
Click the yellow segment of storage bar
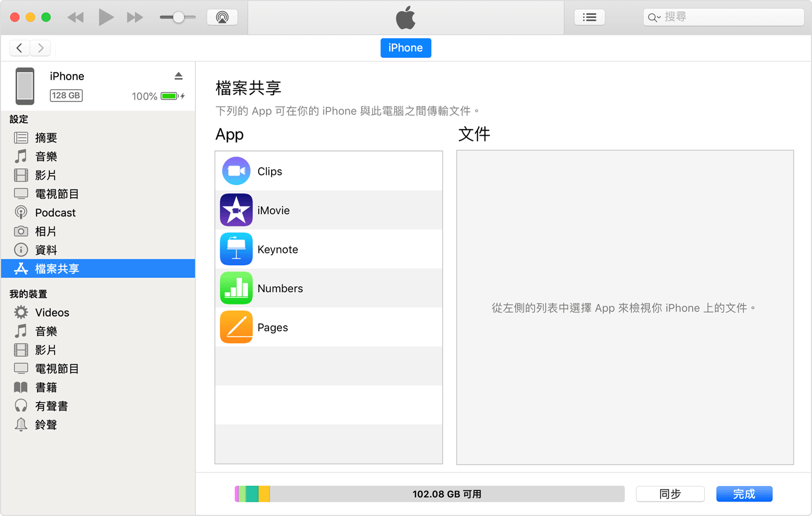click(264, 494)
